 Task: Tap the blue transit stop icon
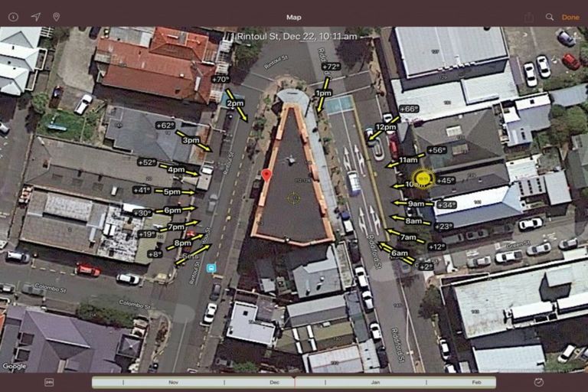pyautogui.click(x=211, y=269)
